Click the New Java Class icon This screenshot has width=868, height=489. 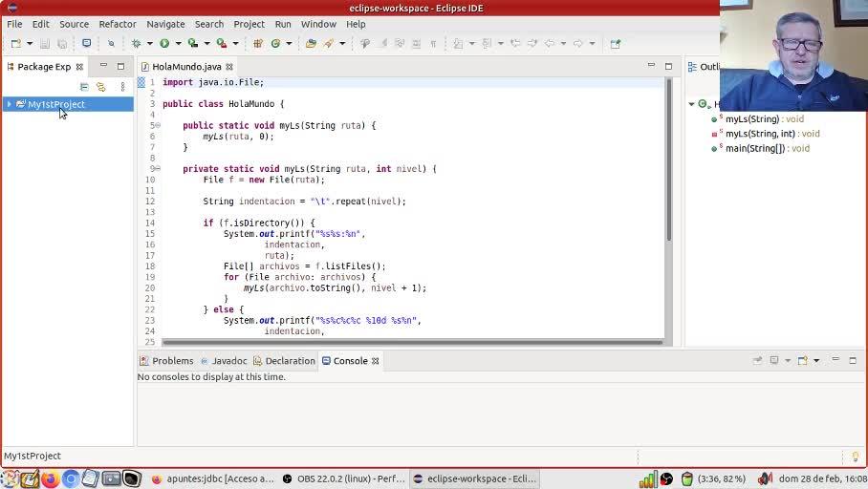click(x=275, y=43)
